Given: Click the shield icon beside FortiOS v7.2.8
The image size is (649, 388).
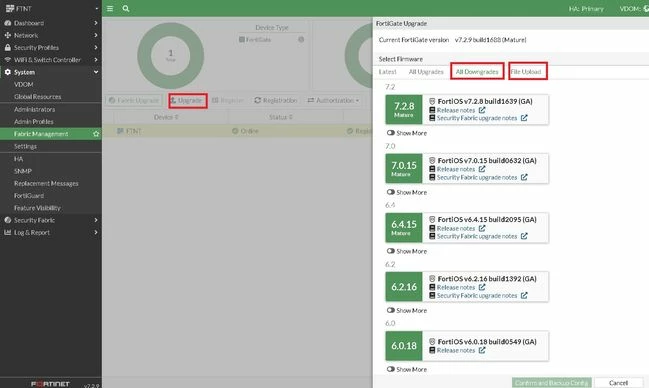Looking at the screenshot, I should (432, 101).
